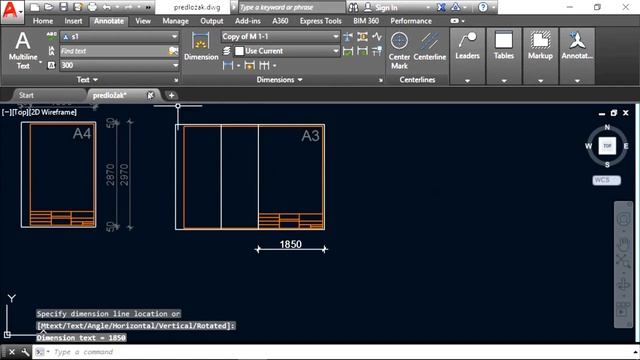Select the Multiline Text tool
Image resolution: width=640 pixels, height=360 pixels.
coord(23,50)
